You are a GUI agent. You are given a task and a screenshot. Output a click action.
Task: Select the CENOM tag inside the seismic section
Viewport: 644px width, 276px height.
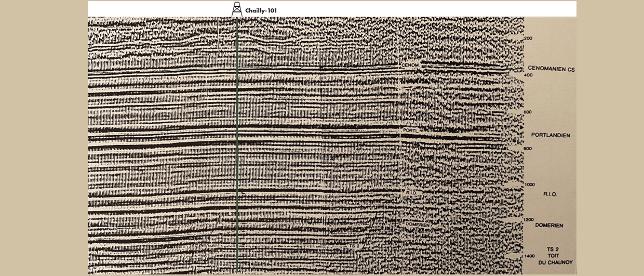[x=410, y=65]
